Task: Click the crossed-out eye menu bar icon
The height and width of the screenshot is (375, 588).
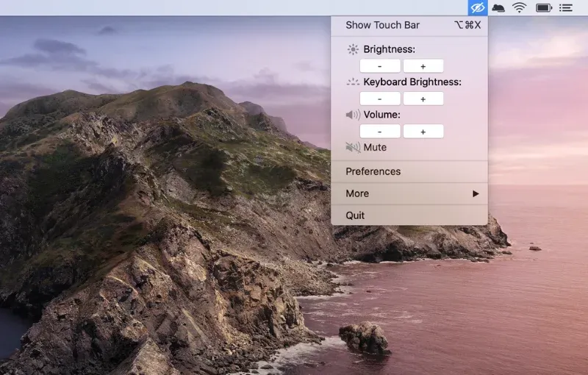Action: 478,8
